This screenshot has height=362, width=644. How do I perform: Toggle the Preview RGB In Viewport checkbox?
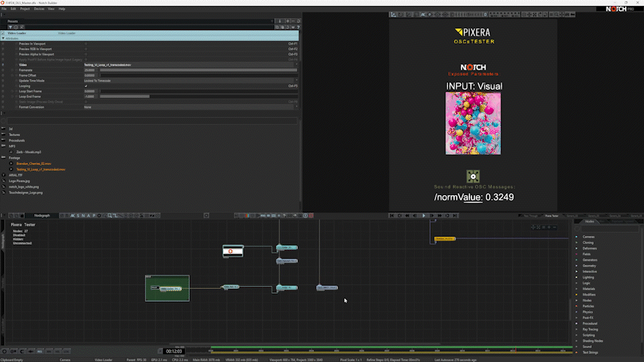[86, 49]
